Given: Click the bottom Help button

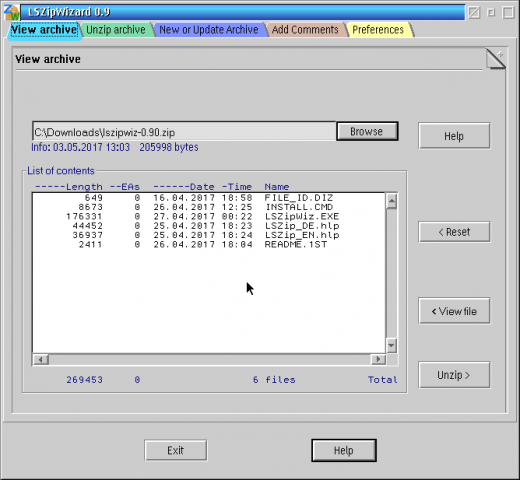Looking at the screenshot, I should [x=344, y=450].
